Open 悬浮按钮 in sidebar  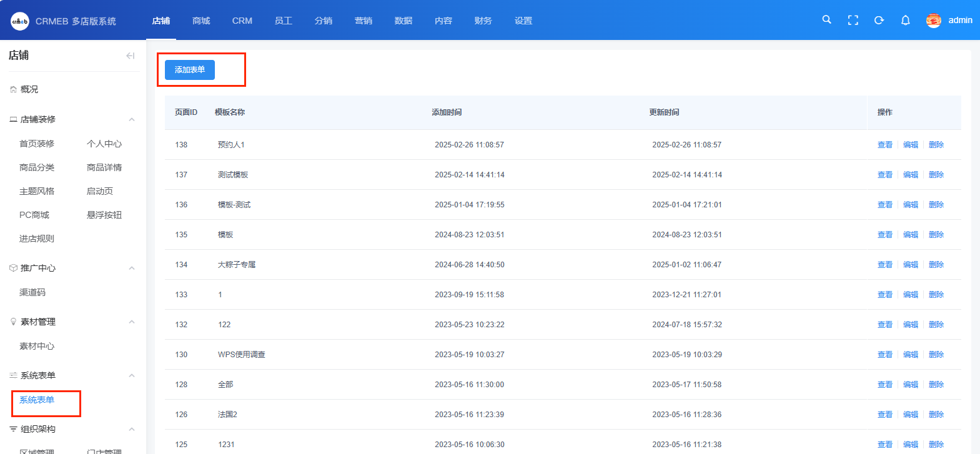point(104,215)
